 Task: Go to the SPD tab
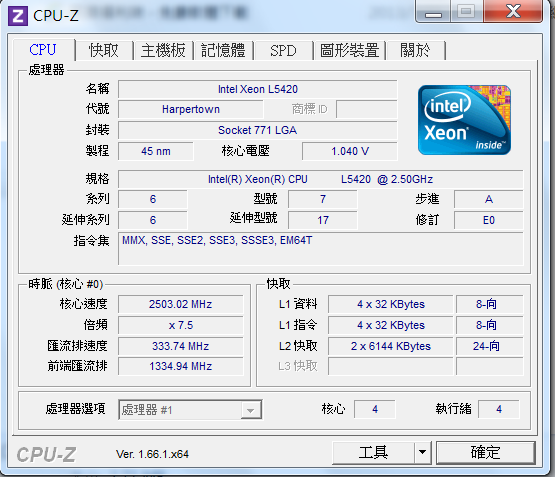click(x=283, y=50)
